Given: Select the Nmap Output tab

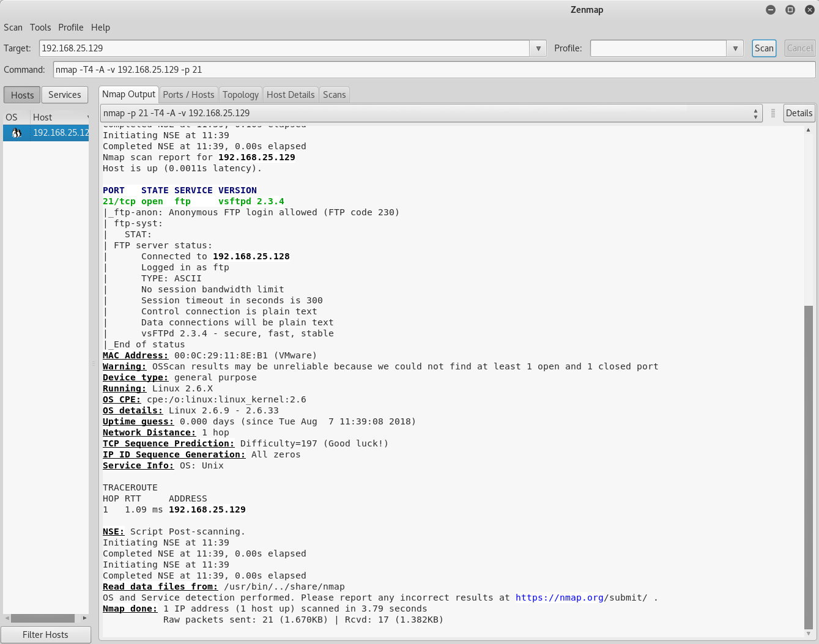Looking at the screenshot, I should [x=128, y=94].
